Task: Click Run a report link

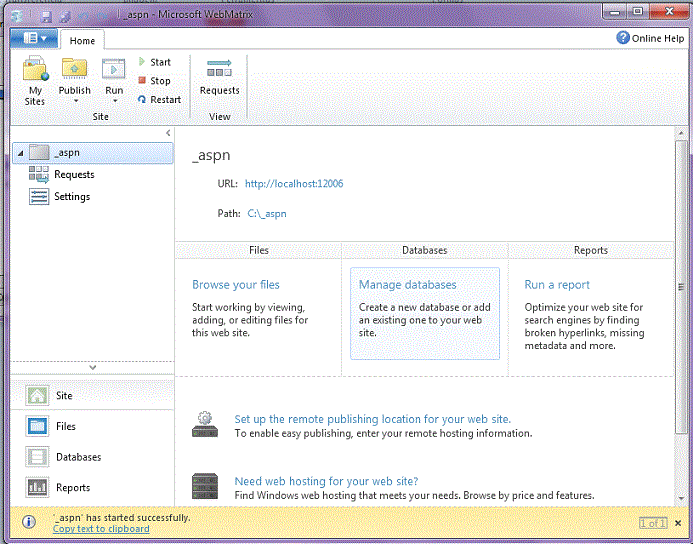Action: [x=557, y=285]
